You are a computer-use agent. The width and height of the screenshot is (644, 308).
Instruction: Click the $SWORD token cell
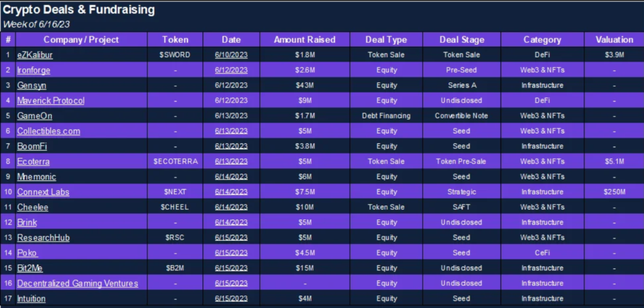pyautogui.click(x=175, y=55)
